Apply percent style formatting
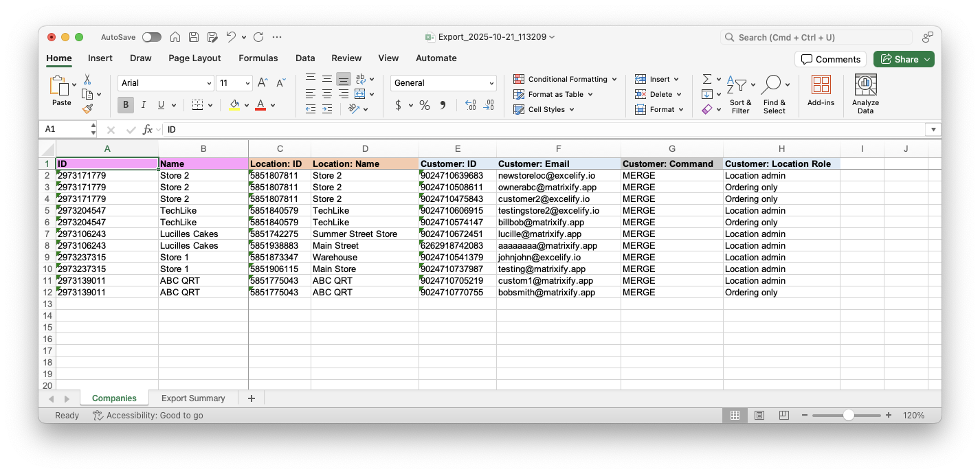Viewport: 980px width, 474px height. click(425, 105)
